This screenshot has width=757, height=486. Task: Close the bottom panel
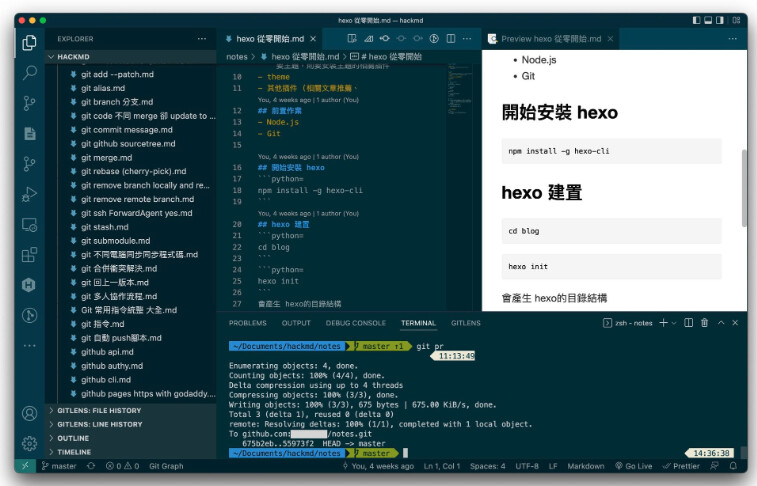tap(735, 323)
